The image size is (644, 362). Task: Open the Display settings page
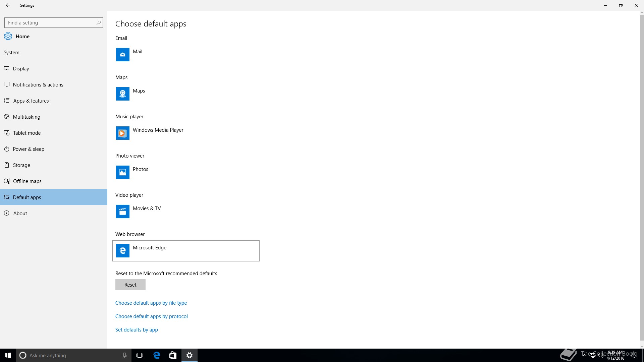(x=54, y=68)
